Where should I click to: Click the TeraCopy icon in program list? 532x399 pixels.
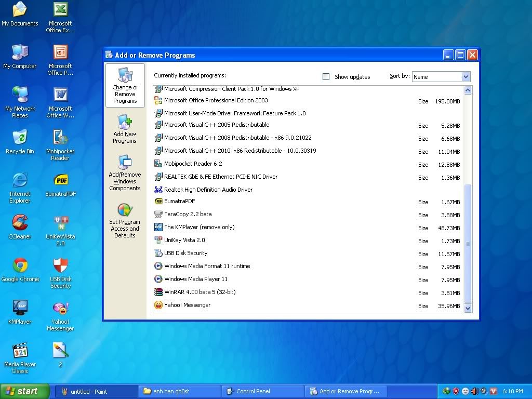[158, 214]
